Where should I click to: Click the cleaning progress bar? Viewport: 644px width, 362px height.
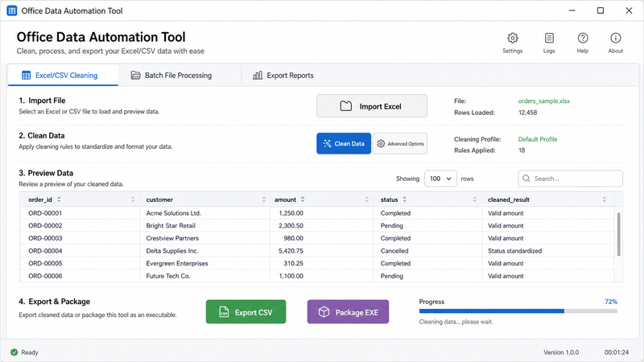[x=518, y=311]
